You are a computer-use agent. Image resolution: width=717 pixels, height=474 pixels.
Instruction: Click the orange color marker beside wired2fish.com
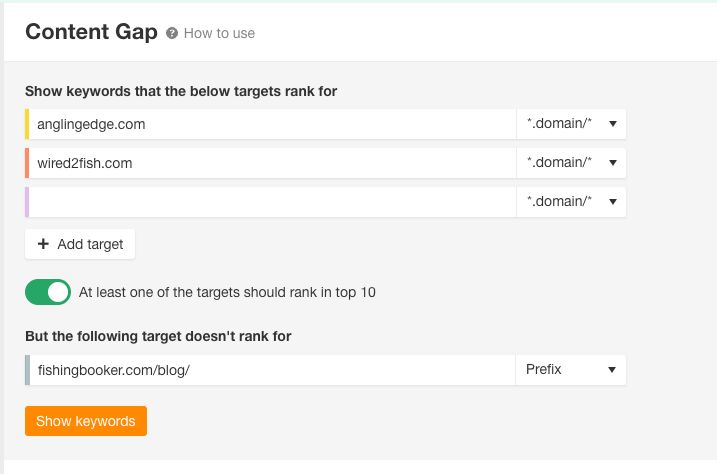pos(28,163)
